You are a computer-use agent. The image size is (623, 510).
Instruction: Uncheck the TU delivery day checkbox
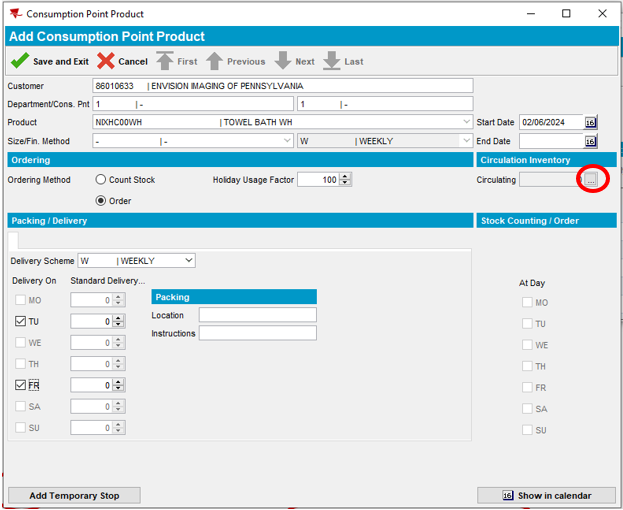pos(21,322)
